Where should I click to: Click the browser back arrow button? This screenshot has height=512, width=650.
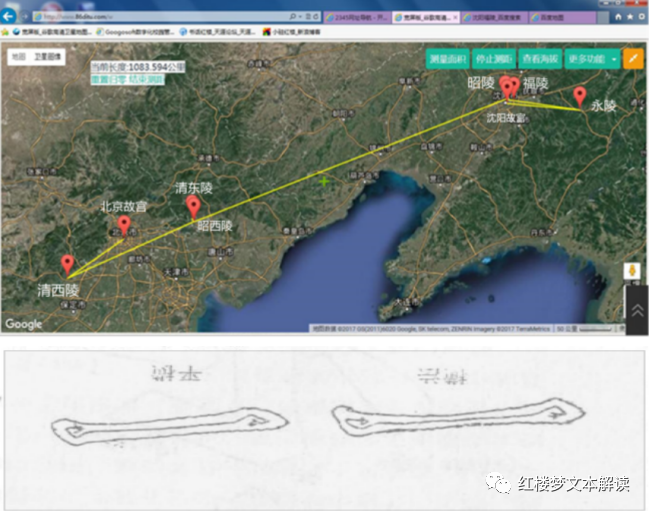[8, 17]
